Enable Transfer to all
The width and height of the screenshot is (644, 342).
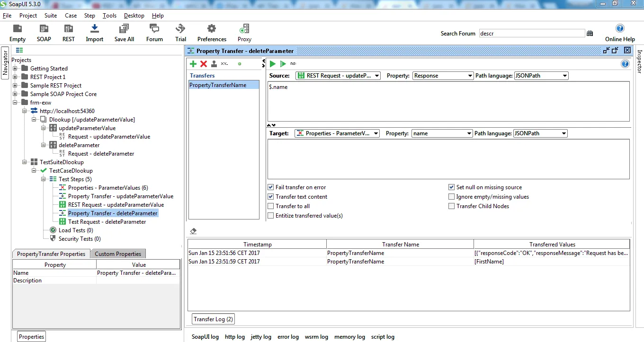coord(271,206)
